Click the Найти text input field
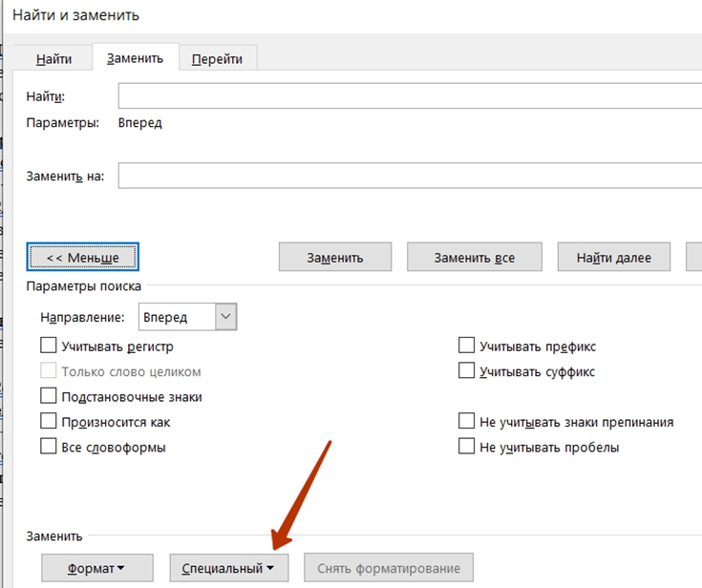702x588 pixels. [x=410, y=95]
